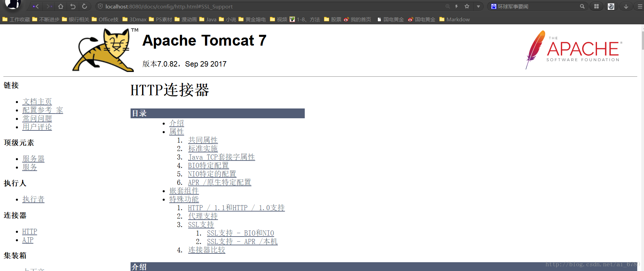This screenshot has width=644, height=271.
Task: Jump to SSL支持 - BIO和NIO section
Action: tap(240, 233)
